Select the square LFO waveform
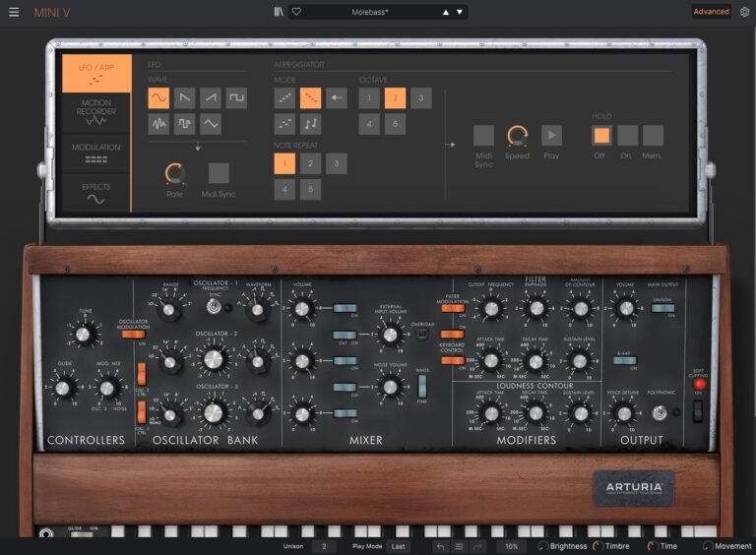This screenshot has height=555, width=756. point(236,98)
